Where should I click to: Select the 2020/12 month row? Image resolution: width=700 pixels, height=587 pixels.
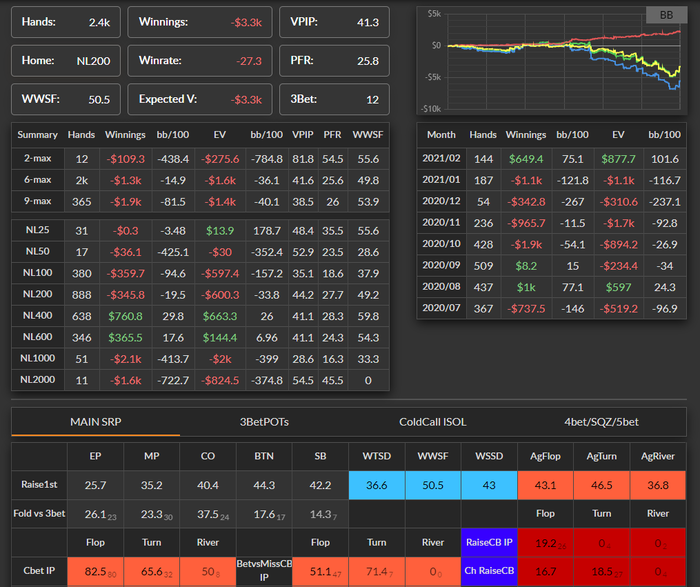(x=551, y=202)
